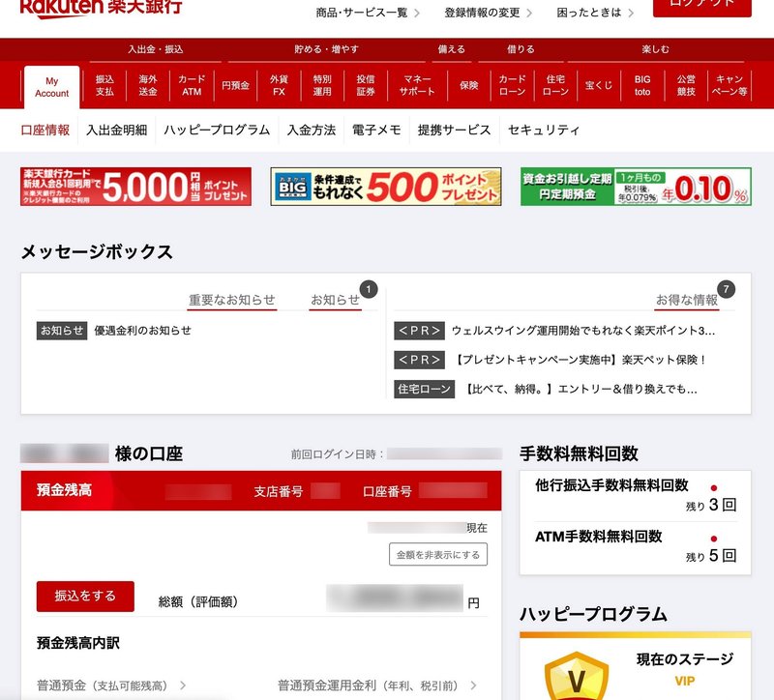Click the 他行振込手数料無料回数 red dot indicator

pos(714,488)
